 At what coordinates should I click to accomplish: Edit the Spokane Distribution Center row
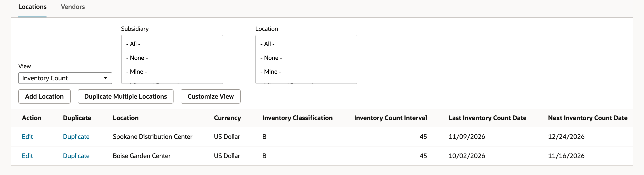(27, 137)
